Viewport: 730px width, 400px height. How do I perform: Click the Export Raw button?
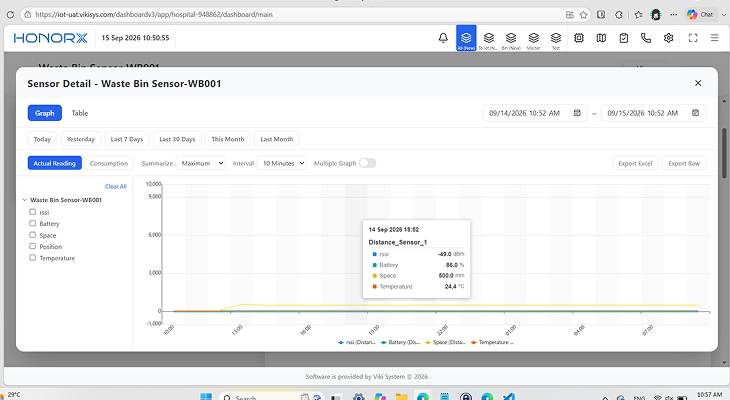(684, 163)
